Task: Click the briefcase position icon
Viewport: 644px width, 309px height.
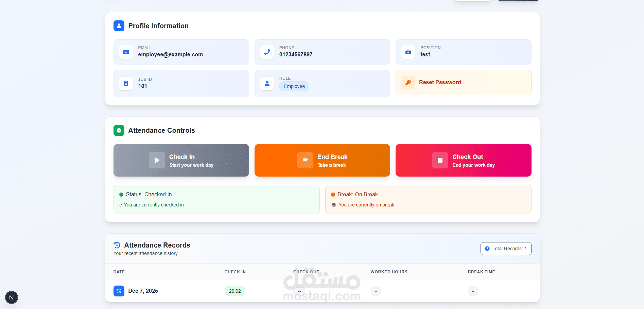Action: click(x=408, y=52)
